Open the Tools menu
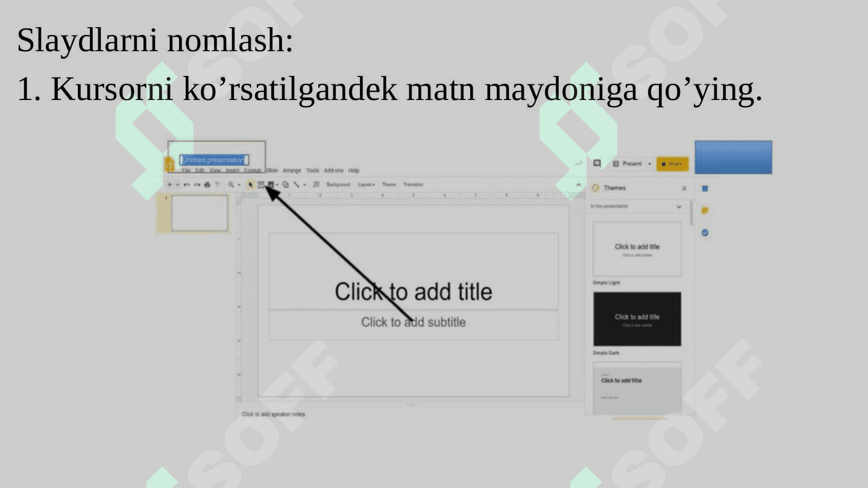868x488 pixels. 312,170
